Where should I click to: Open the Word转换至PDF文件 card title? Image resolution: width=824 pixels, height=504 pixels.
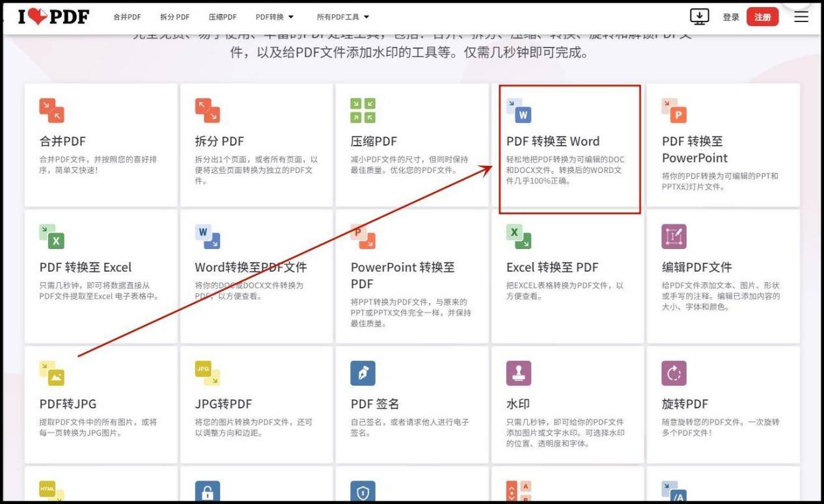(251, 267)
